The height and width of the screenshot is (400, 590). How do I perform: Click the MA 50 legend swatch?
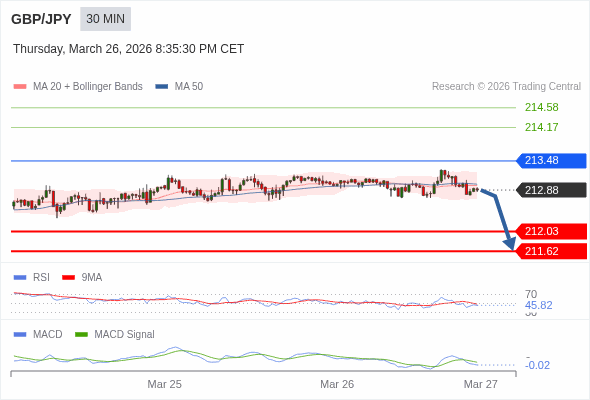coord(162,87)
